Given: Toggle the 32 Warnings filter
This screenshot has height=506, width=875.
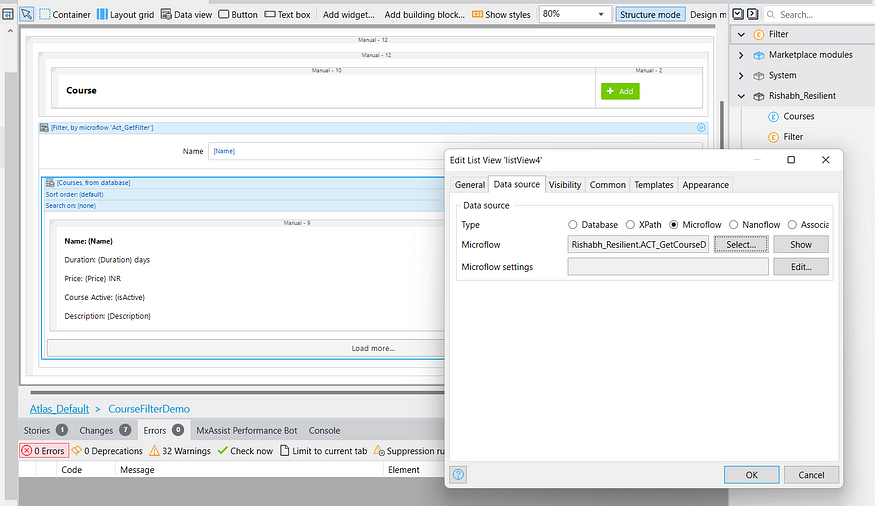Looking at the screenshot, I should [180, 451].
